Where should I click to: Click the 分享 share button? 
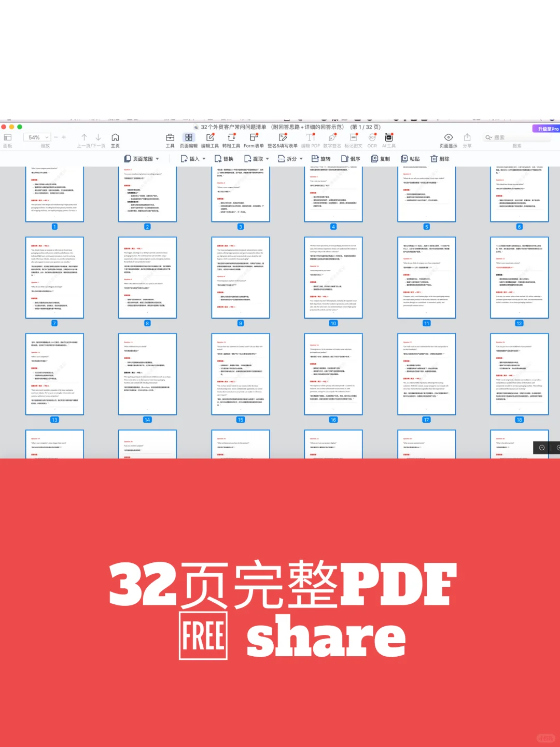click(x=467, y=141)
